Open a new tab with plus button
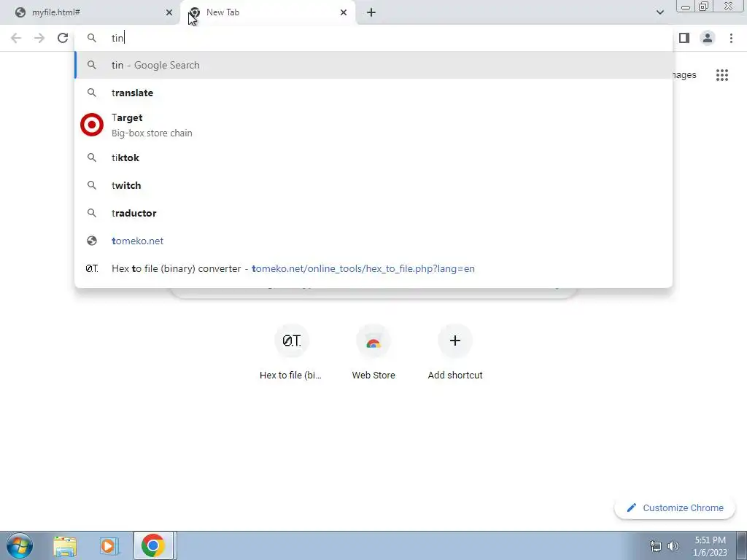Image resolution: width=747 pixels, height=560 pixels. pos(371,12)
